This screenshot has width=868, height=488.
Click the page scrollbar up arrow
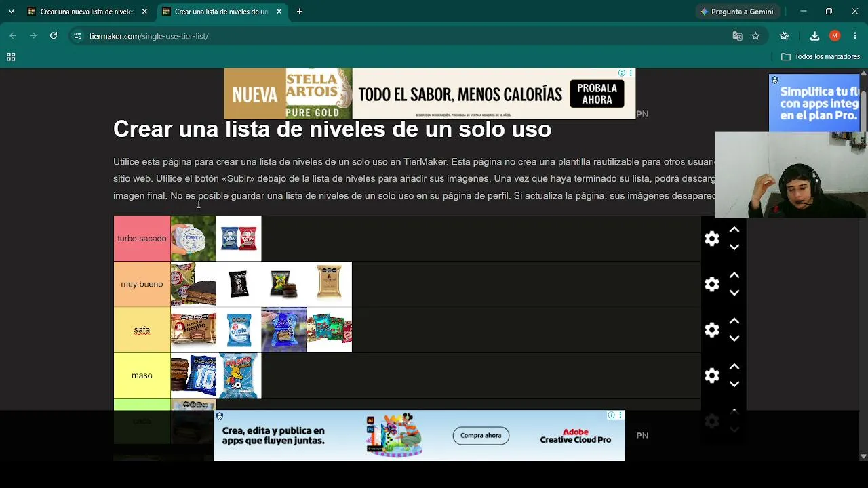(x=863, y=72)
